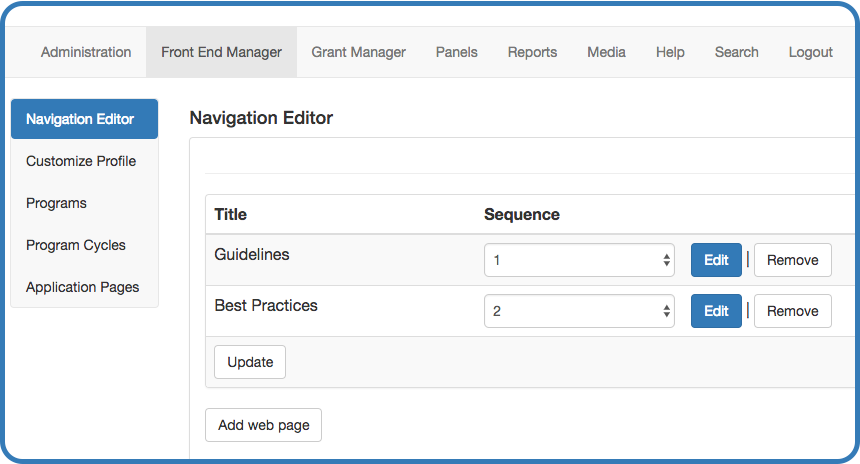This screenshot has height=464, width=860.
Task: Expand the Best Practices sequence dropdown
Action: (579, 311)
